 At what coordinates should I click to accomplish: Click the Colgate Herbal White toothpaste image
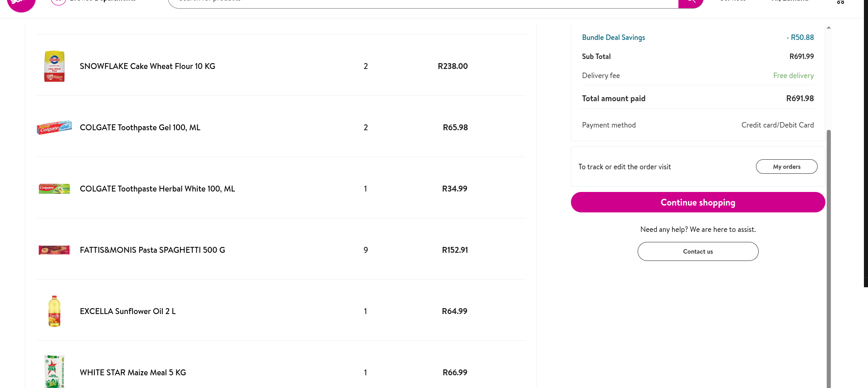tap(54, 189)
